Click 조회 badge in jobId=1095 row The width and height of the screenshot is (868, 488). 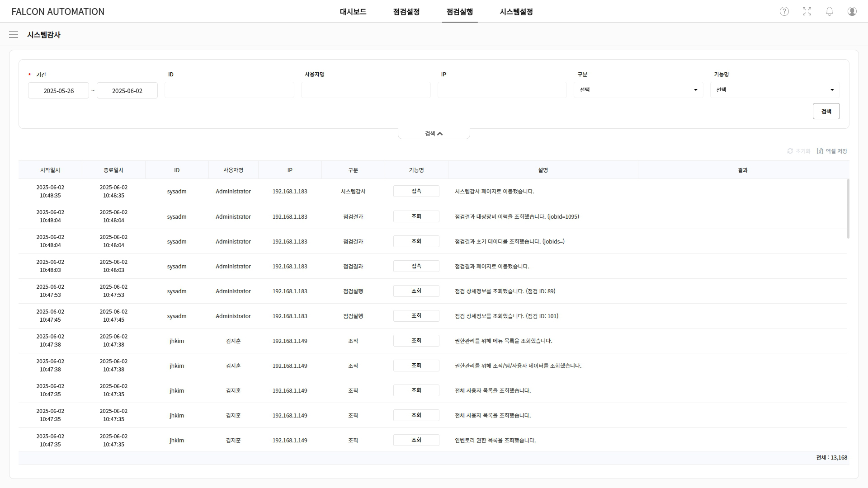tap(416, 216)
